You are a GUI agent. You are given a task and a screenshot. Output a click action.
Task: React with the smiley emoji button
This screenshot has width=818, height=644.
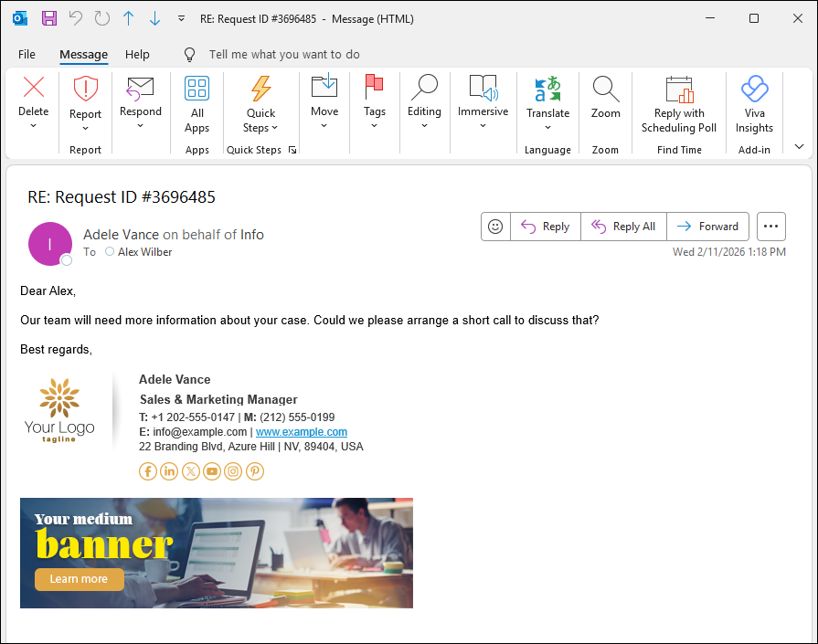point(495,227)
